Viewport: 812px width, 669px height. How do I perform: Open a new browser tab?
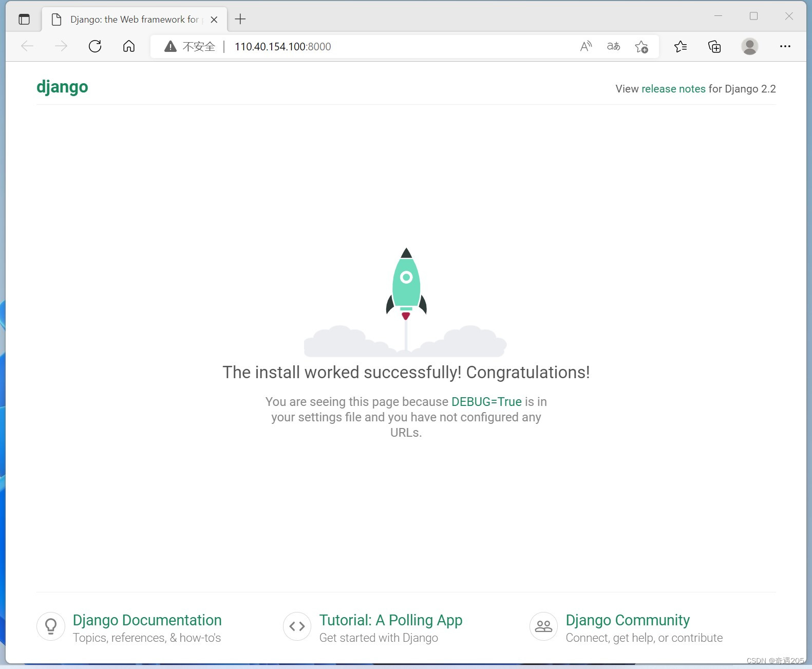(240, 20)
